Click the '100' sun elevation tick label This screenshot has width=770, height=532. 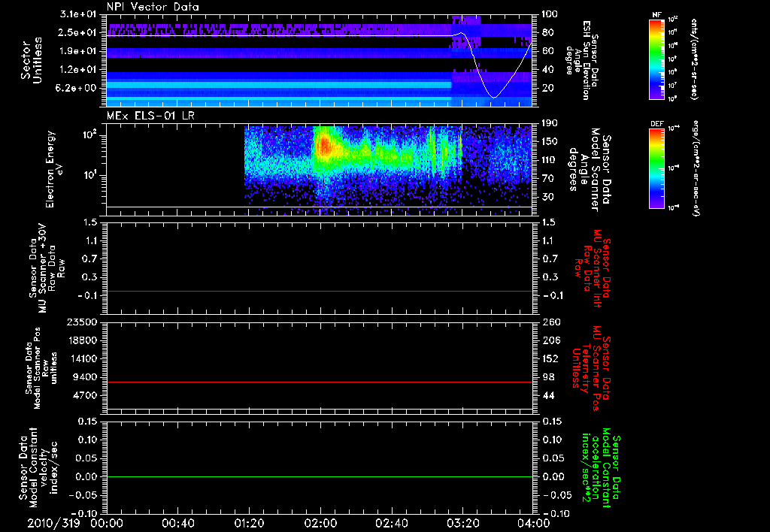coord(550,14)
